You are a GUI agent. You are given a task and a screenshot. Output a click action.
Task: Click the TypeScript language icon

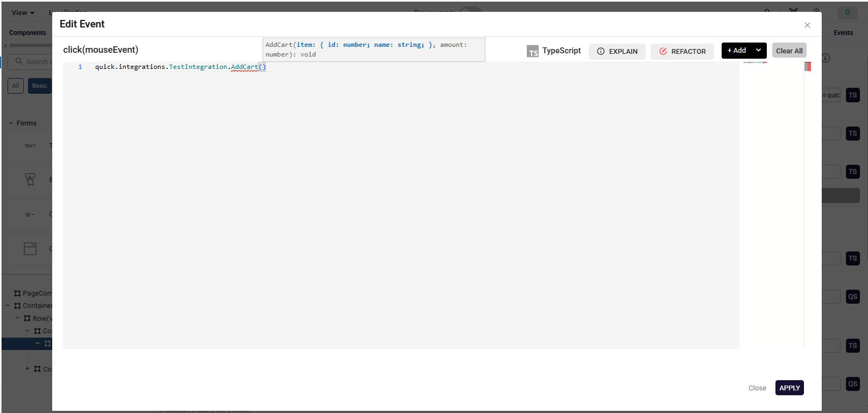click(x=532, y=51)
